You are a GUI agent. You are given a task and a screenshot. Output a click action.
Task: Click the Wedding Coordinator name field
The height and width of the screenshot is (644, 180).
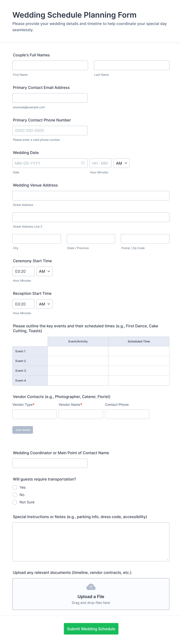[50, 463]
